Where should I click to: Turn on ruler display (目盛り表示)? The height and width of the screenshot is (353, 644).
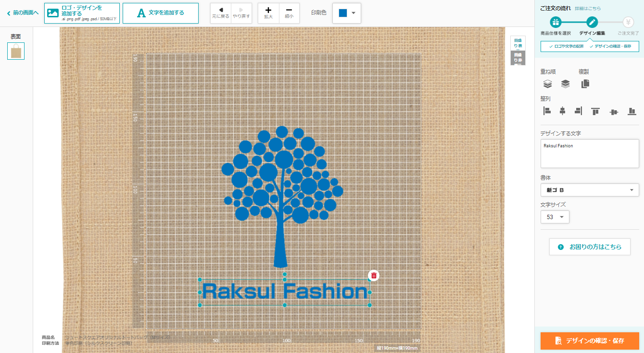518,43
